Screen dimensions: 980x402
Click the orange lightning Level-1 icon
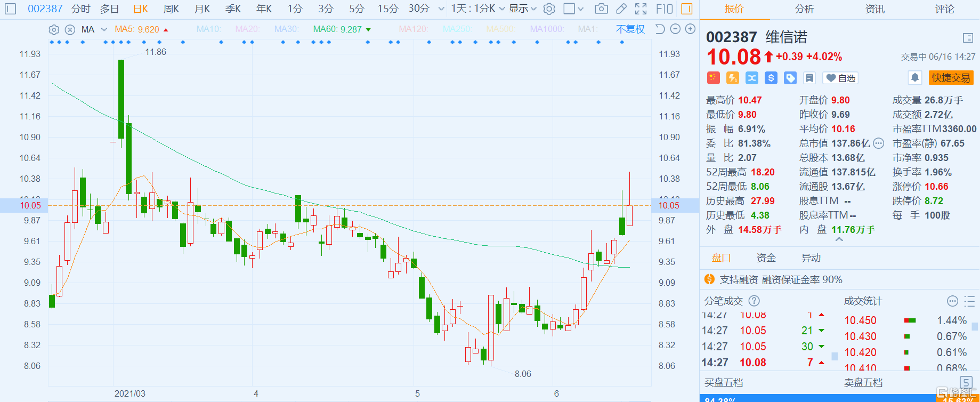733,78
